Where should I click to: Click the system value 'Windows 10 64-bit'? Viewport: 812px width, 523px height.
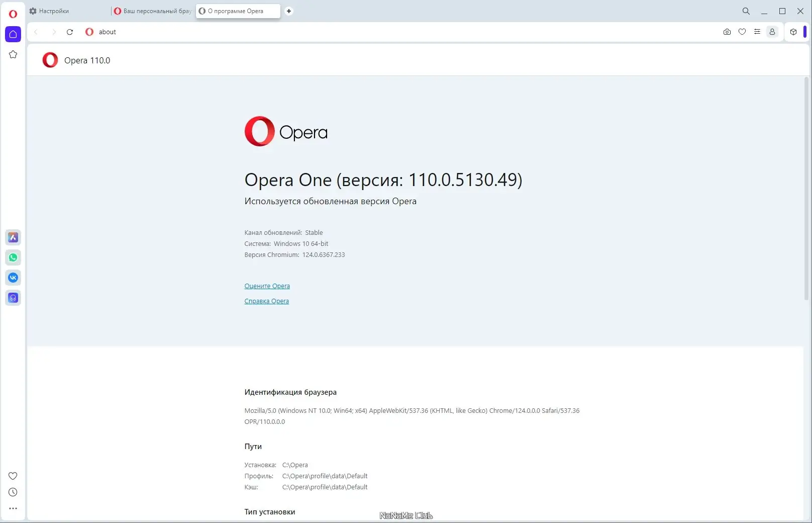pos(301,244)
